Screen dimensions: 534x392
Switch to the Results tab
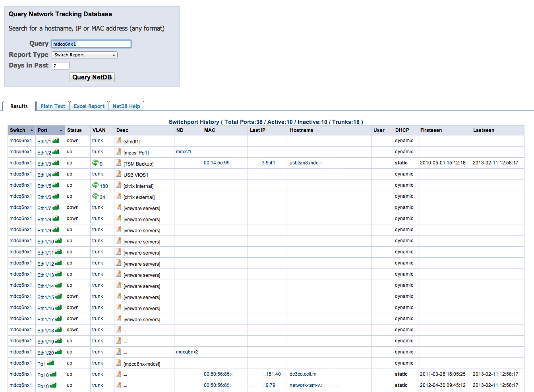click(x=19, y=106)
